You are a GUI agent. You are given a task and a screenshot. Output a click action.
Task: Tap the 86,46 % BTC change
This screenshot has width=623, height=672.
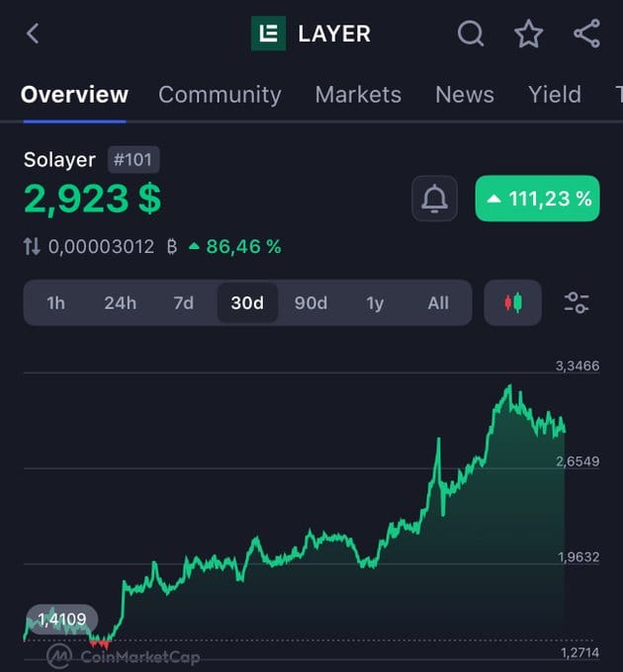235,246
